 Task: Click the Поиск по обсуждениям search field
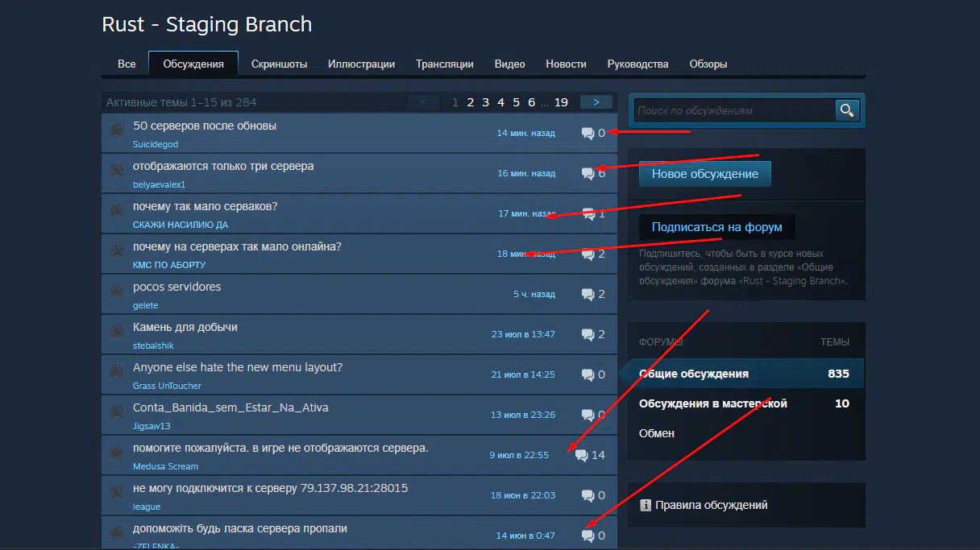734,110
